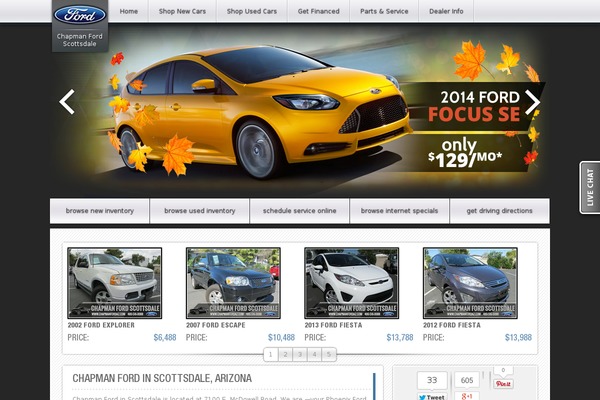The width and height of the screenshot is (600, 400).
Task: Click browse used inventory button
Action: [200, 211]
